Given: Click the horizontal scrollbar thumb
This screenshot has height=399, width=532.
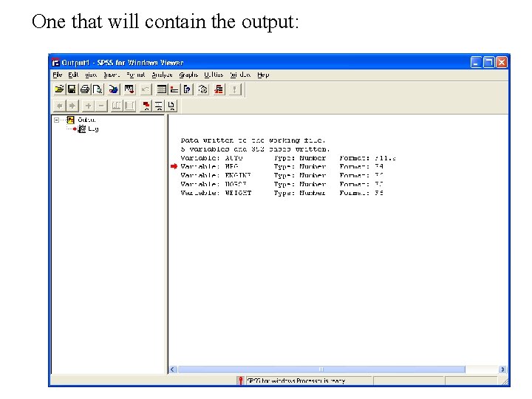Looking at the screenshot, I should (321, 369).
